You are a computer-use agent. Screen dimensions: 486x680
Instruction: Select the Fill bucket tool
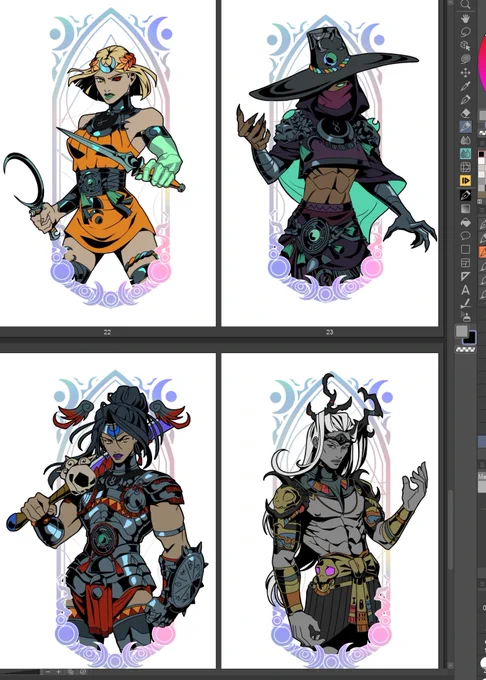[465, 222]
